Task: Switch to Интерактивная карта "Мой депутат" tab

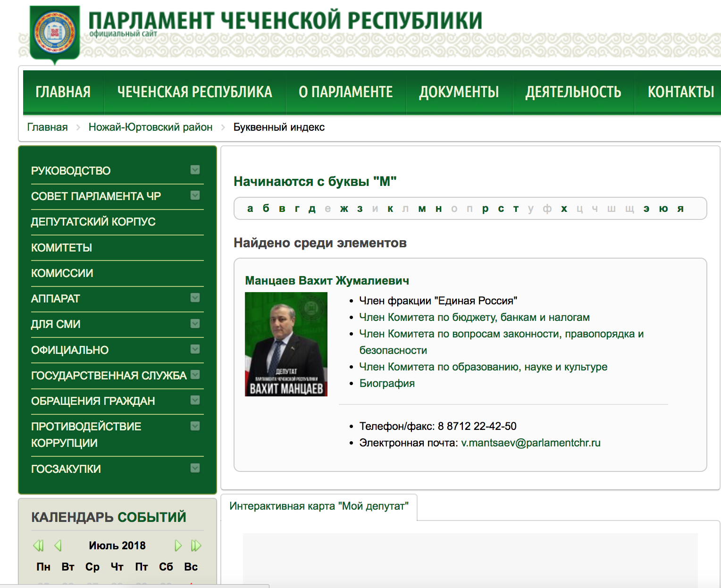Action: click(319, 506)
